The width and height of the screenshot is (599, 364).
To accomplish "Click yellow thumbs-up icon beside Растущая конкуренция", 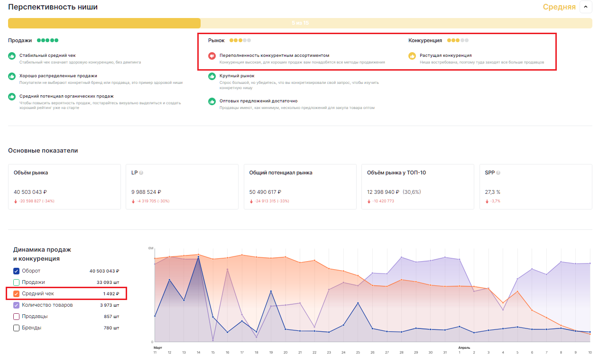I will tap(412, 56).
